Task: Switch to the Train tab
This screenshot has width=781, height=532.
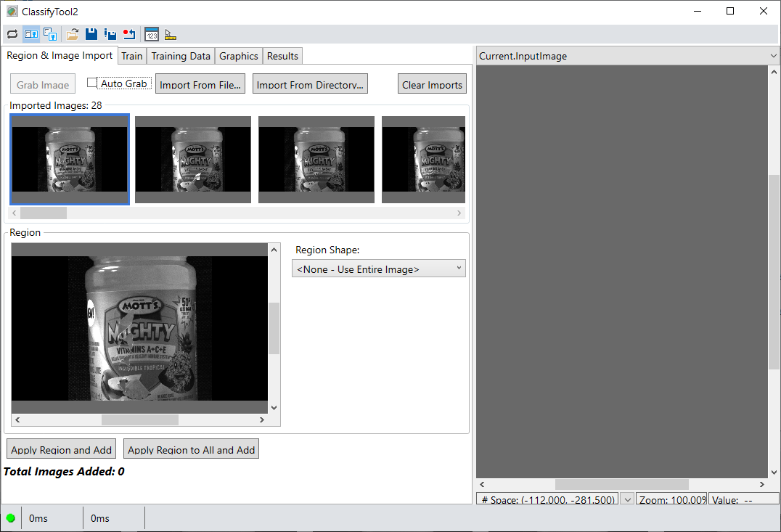Action: tap(131, 55)
